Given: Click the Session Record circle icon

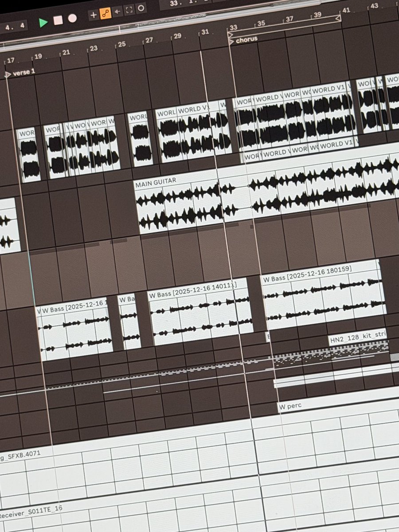Looking at the screenshot, I should [141, 8].
